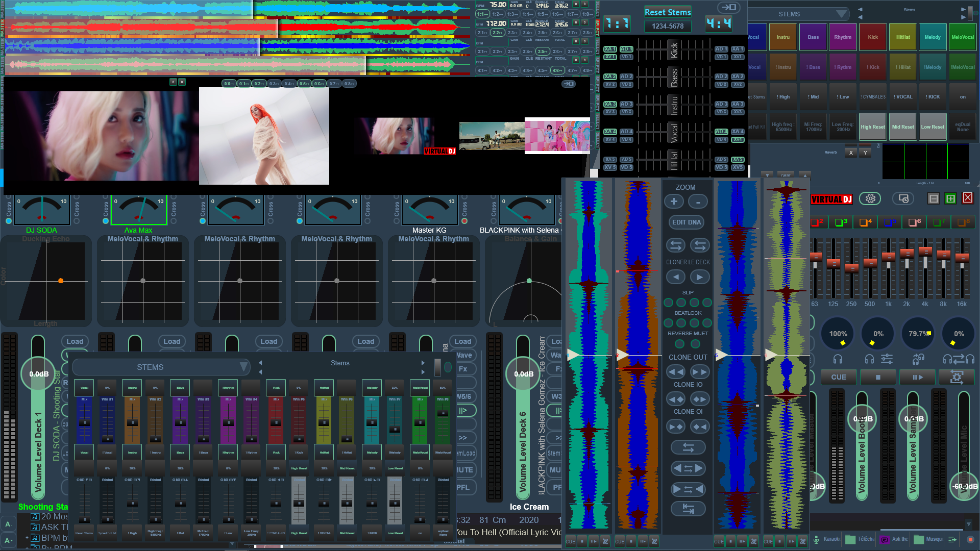Open the MeloVocal & Rhythm selector under Master KG
Image resolution: width=980 pixels, height=551 pixels.
pos(434,239)
